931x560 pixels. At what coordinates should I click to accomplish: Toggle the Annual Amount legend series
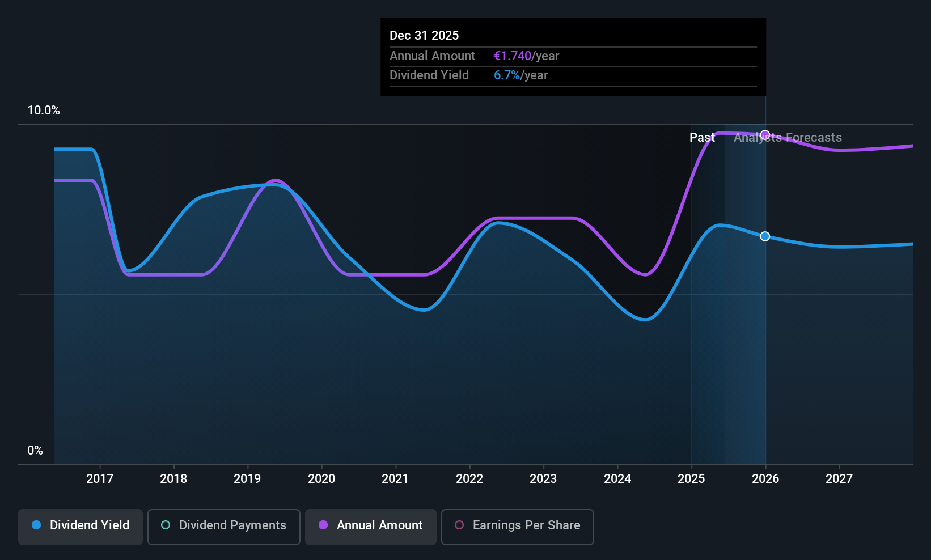[371, 527]
